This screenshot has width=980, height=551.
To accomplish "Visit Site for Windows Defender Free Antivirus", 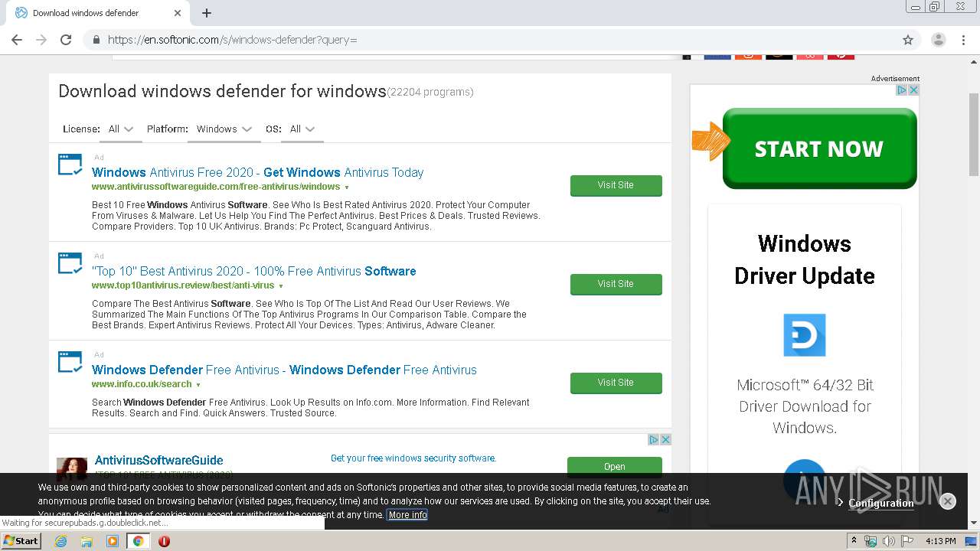I will (616, 383).
